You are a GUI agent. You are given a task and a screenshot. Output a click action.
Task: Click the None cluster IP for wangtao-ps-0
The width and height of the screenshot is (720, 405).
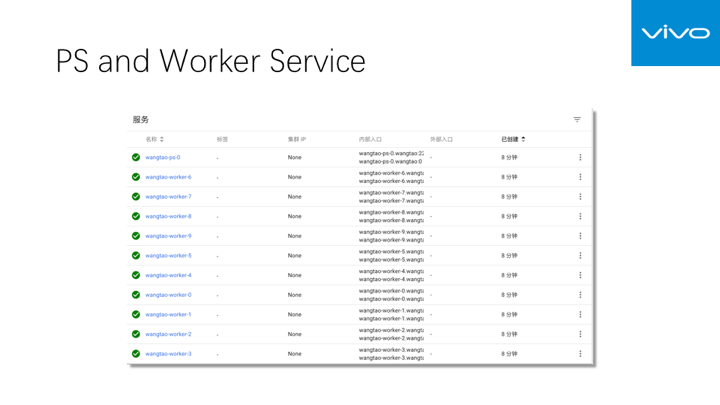[x=295, y=157]
